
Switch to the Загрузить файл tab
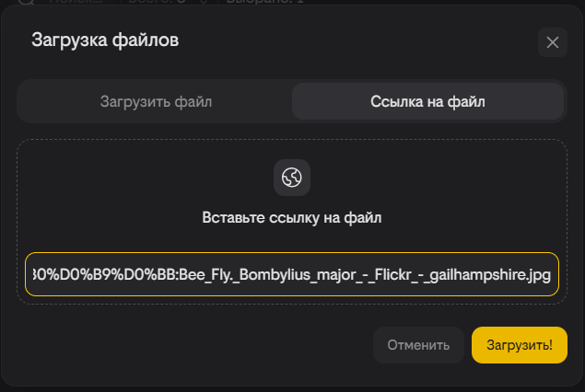pyautogui.click(x=156, y=101)
